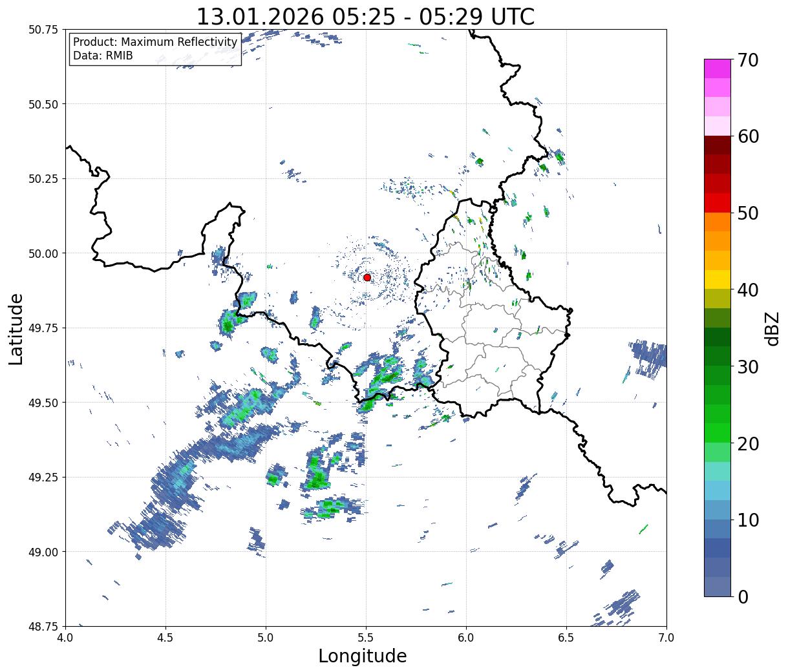
Task: Click the latitude tick label 49.00
Action: 43,552
